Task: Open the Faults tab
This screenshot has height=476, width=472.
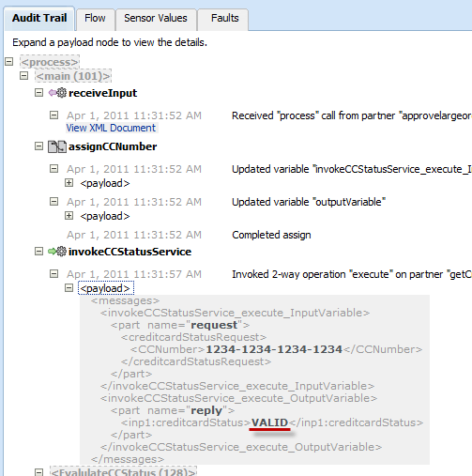Action: (x=224, y=18)
